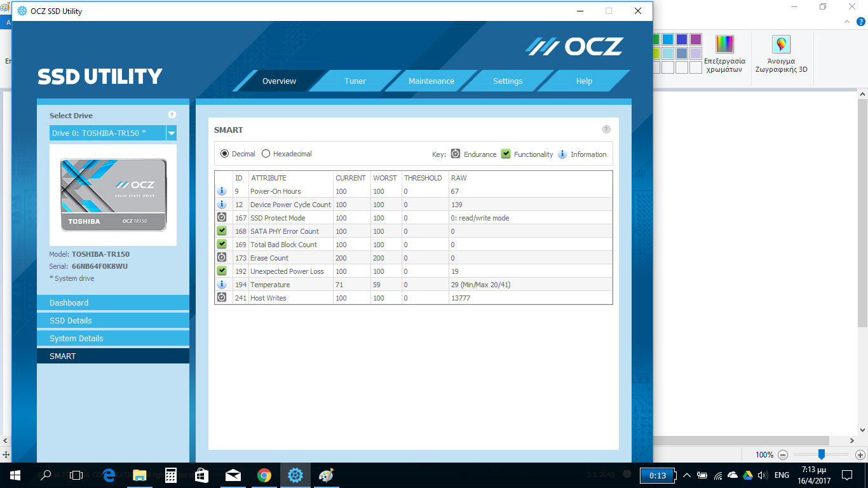Switch to the Tuner tab
The image size is (868, 488).
(x=355, y=81)
